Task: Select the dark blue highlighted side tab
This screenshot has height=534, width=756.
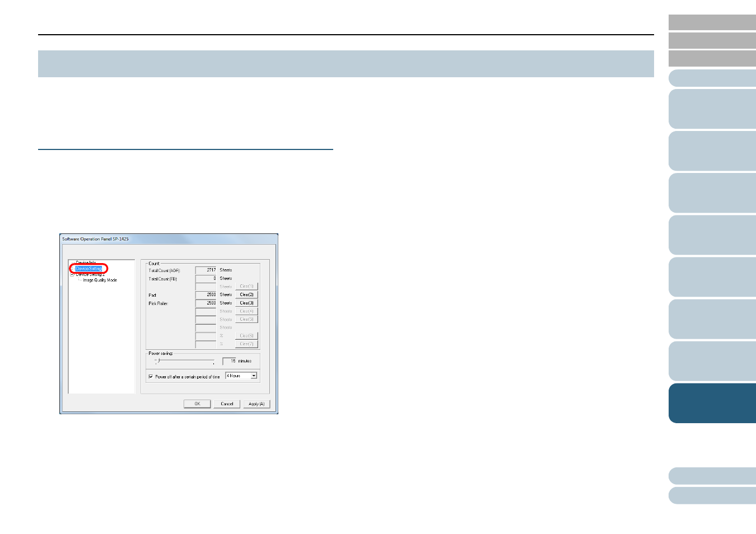Action: coord(712,403)
